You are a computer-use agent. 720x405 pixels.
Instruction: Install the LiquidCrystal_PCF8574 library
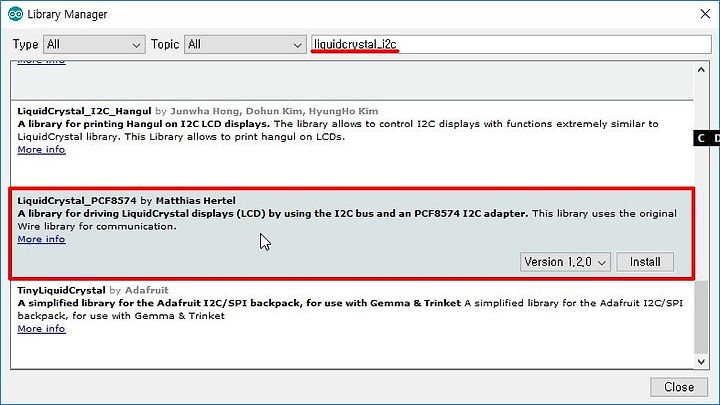point(645,262)
